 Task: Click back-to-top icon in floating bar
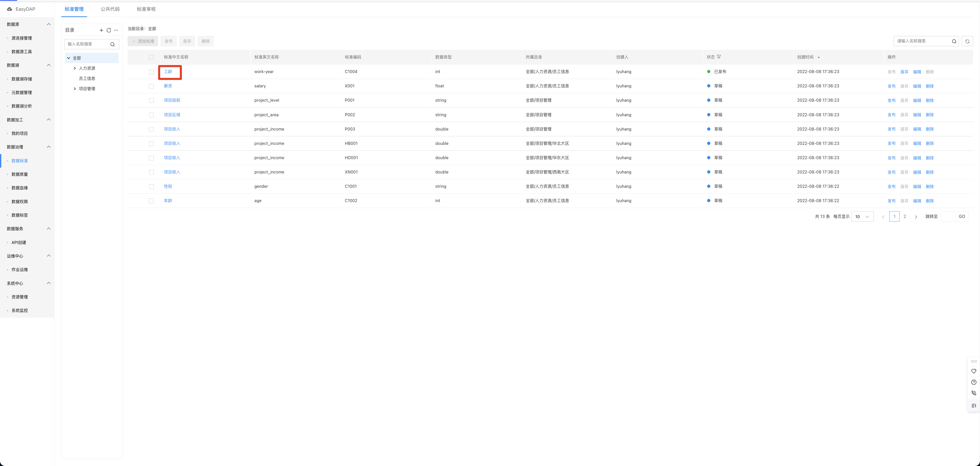pyautogui.click(x=974, y=406)
